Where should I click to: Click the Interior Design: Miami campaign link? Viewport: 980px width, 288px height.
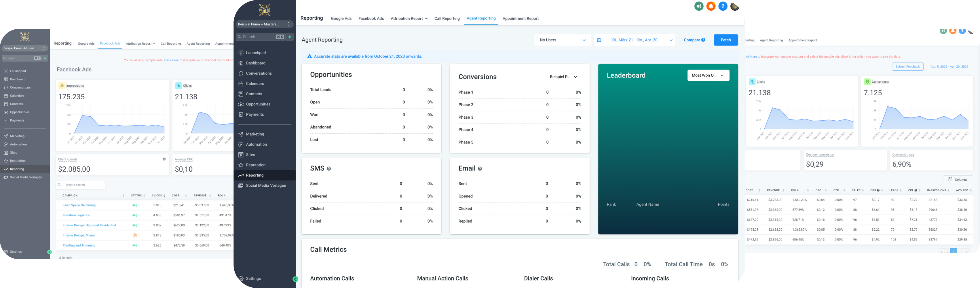point(78,236)
